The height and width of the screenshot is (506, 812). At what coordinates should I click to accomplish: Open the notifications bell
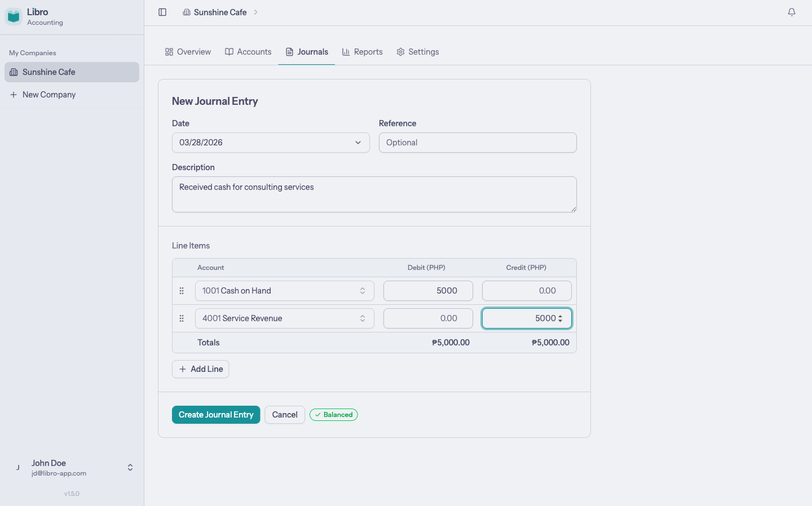pyautogui.click(x=792, y=12)
